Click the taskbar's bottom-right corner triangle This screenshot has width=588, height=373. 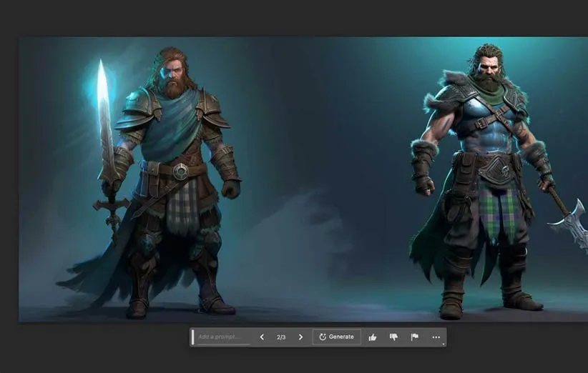tap(444, 344)
